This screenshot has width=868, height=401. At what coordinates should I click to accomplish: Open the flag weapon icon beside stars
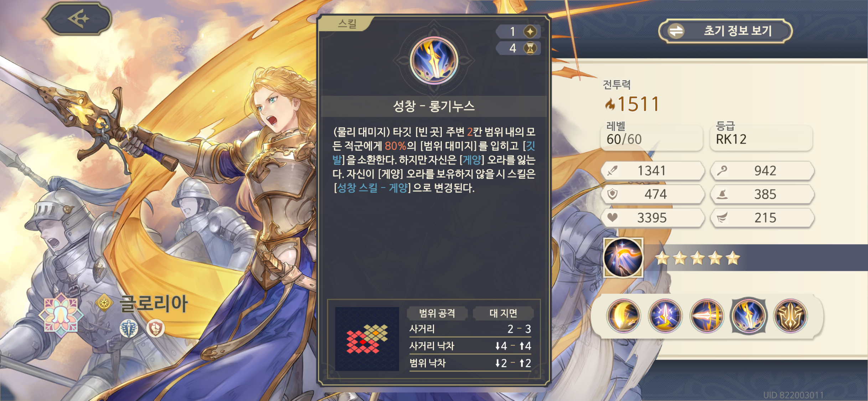(623, 257)
